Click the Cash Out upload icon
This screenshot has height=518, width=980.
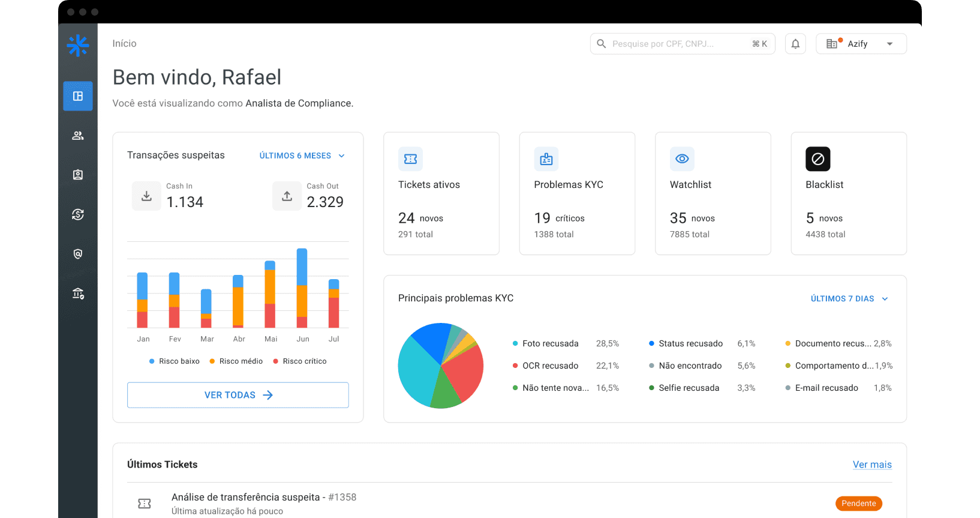287,196
